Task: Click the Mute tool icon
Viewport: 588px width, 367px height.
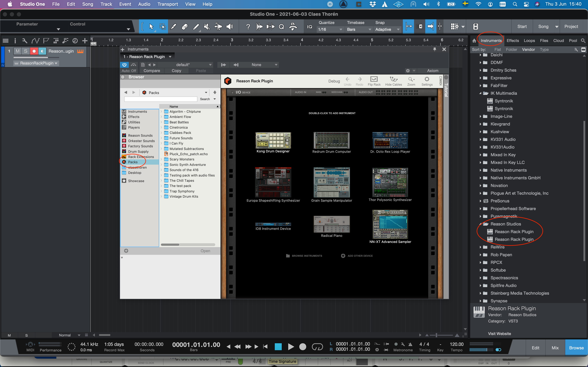Action: coord(206,26)
